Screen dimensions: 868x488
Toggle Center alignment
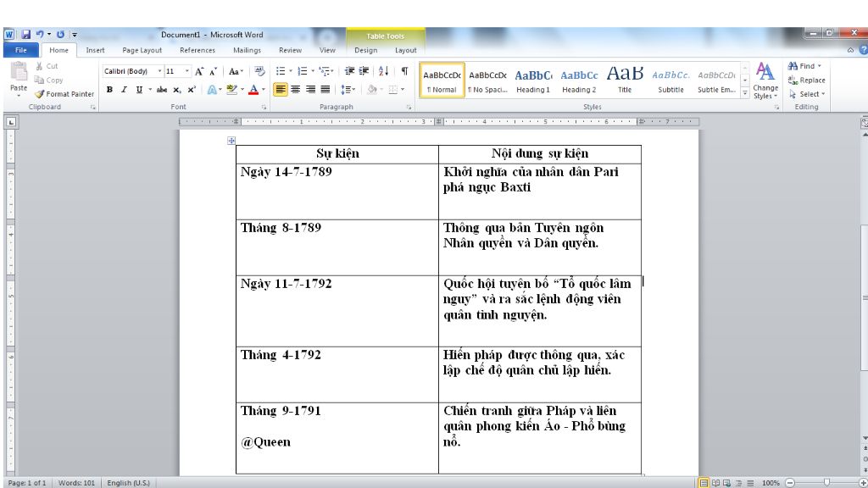tap(296, 90)
